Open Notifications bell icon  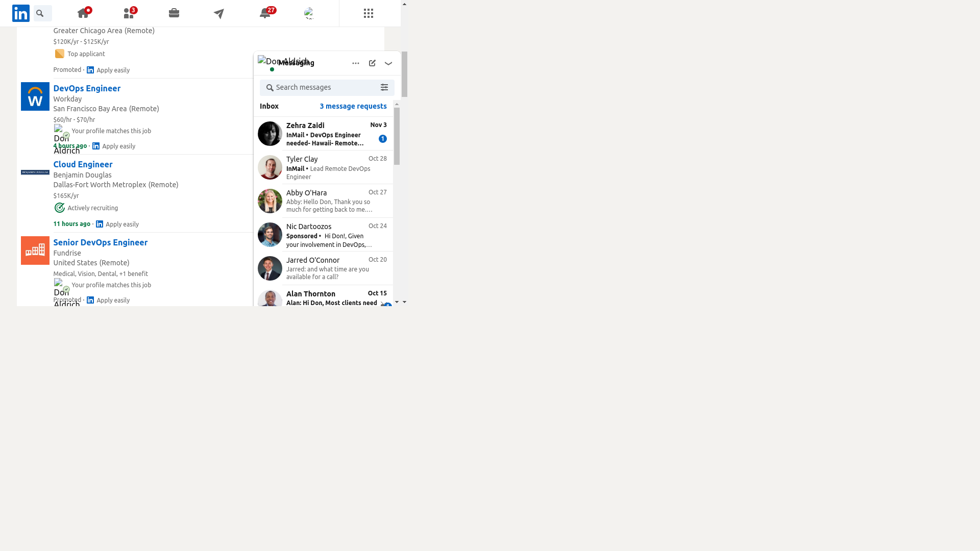(x=265, y=13)
